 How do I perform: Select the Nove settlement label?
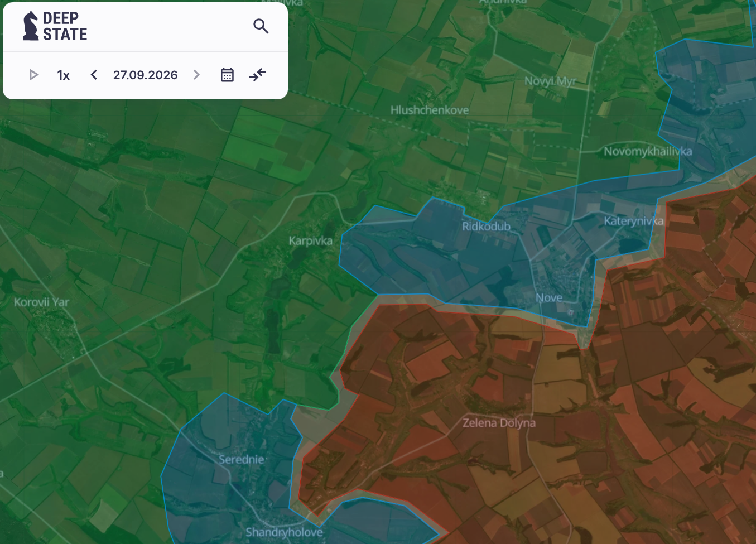[x=549, y=298]
